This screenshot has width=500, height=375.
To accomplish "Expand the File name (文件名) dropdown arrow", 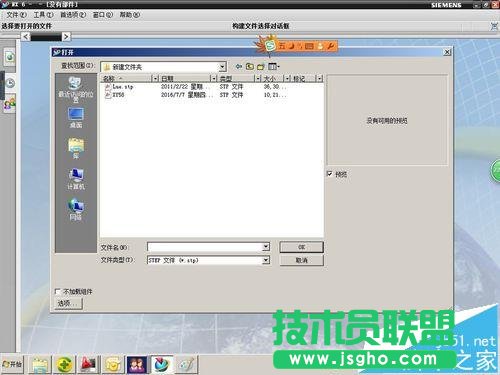I will coord(266,247).
